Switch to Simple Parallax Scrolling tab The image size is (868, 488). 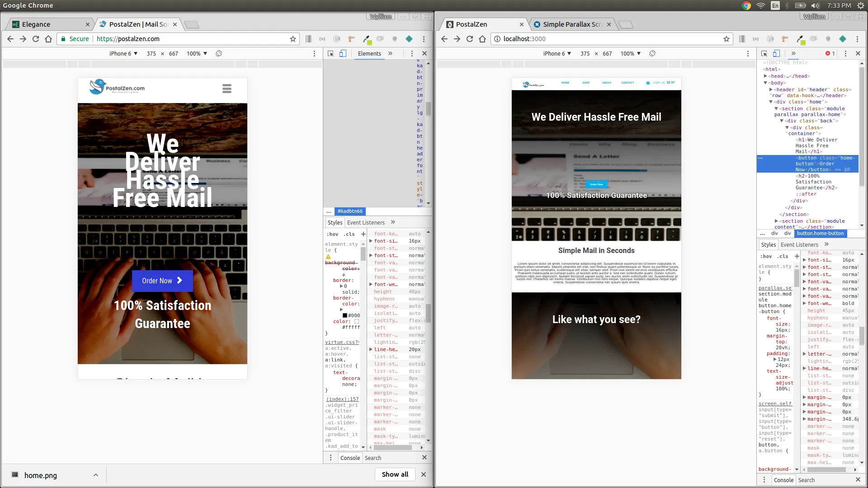pos(571,24)
